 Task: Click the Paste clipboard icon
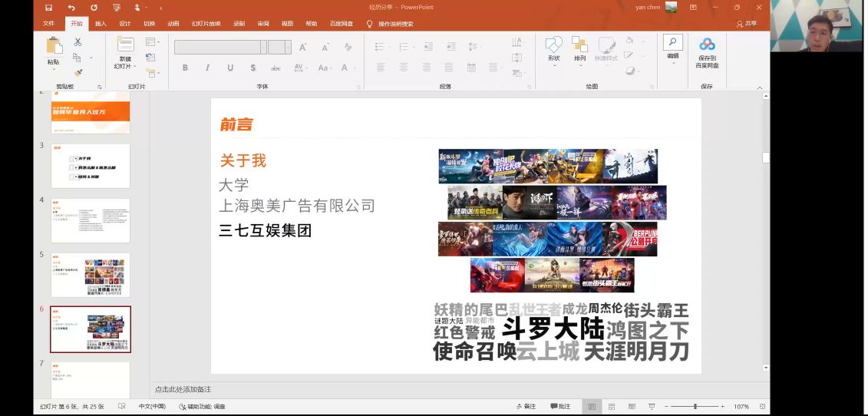(x=54, y=46)
